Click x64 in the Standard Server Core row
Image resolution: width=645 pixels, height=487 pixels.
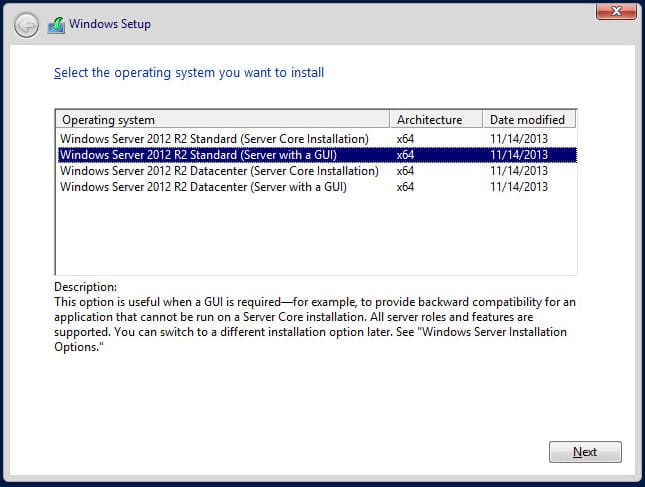coord(405,138)
